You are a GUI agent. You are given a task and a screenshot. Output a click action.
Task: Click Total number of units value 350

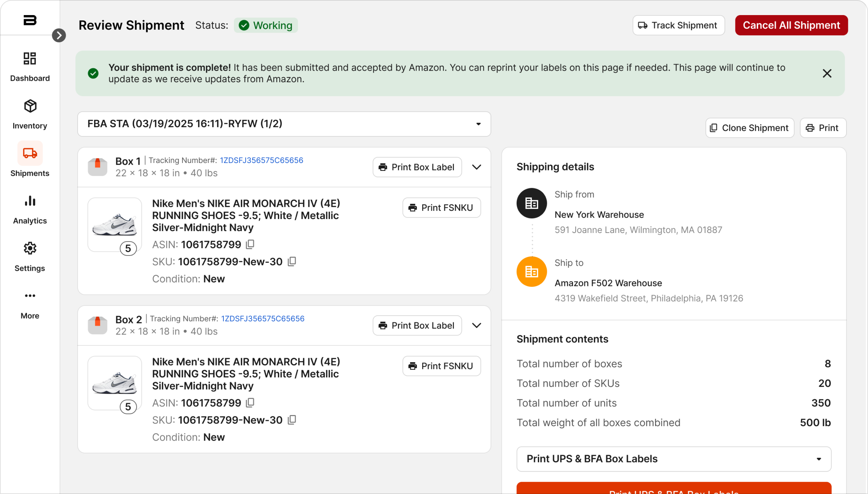click(x=821, y=403)
